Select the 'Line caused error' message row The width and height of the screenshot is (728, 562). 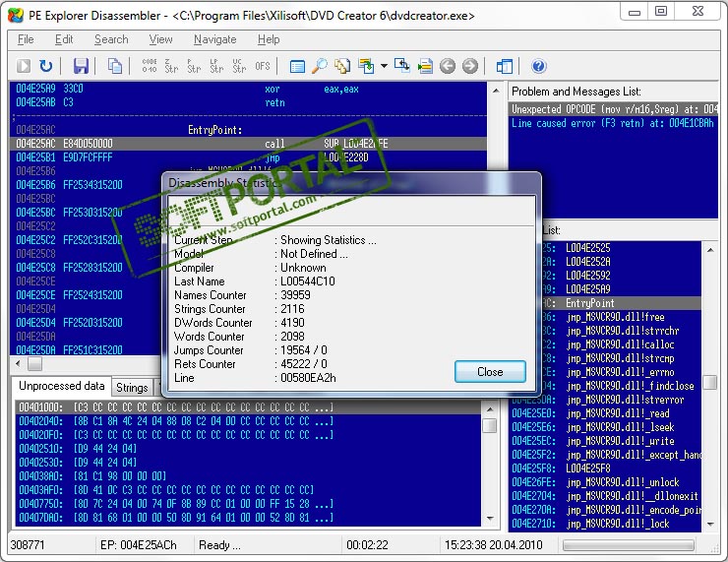point(613,124)
